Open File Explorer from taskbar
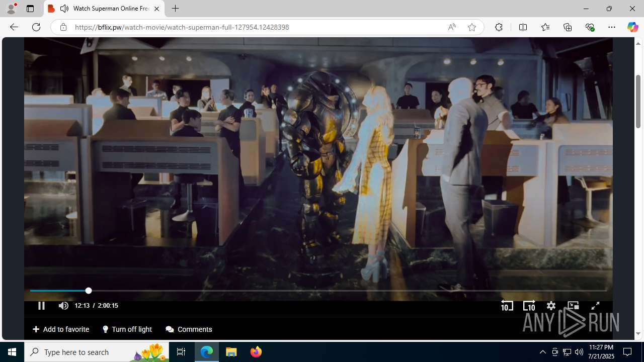Image resolution: width=644 pixels, height=362 pixels. point(231,352)
